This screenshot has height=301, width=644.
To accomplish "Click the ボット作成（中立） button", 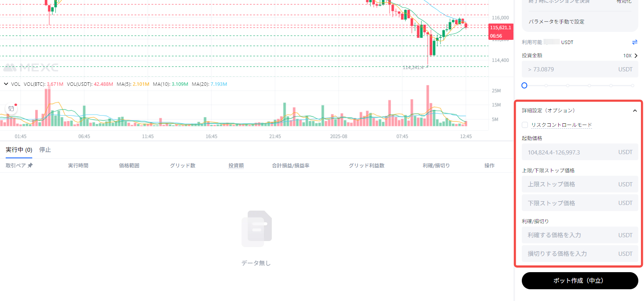I will point(579,281).
